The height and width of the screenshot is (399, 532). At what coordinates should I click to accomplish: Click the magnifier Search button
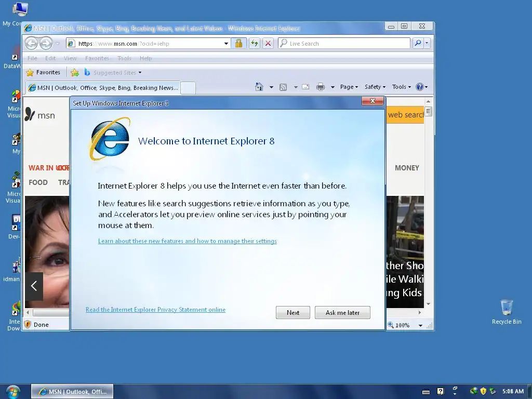[418, 43]
